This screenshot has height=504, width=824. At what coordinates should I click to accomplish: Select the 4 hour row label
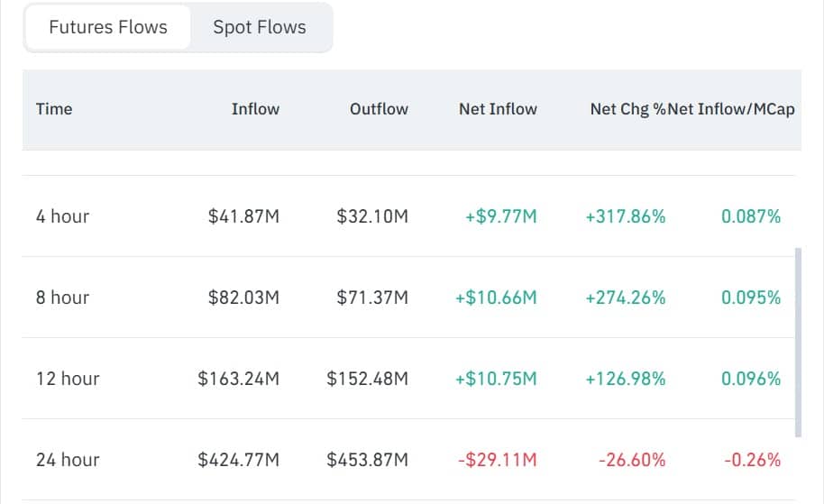[62, 216]
